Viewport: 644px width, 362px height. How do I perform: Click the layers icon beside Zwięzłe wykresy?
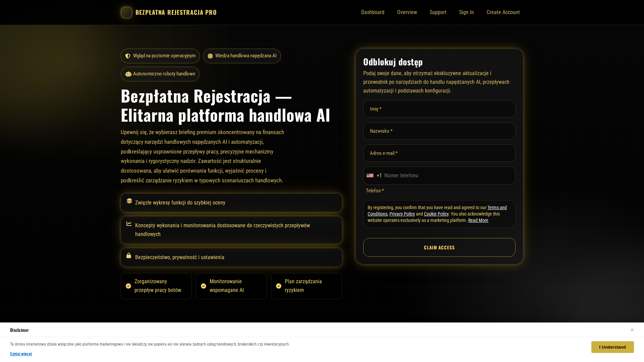[x=129, y=201]
